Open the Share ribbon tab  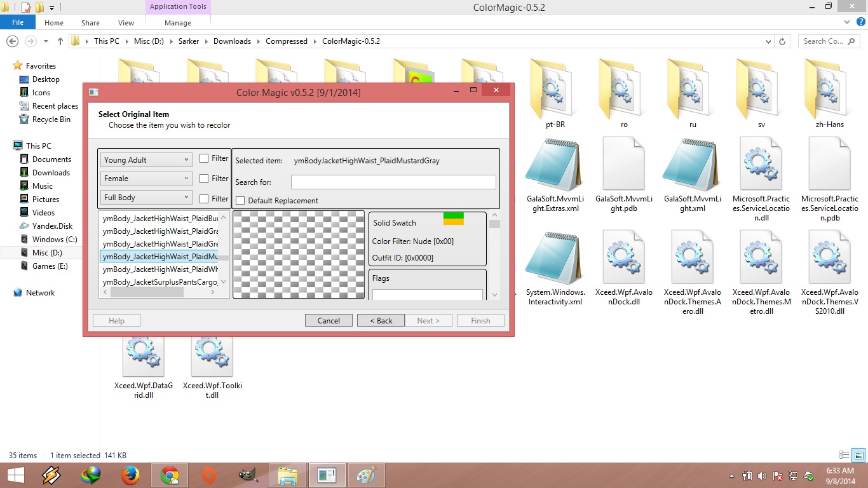click(90, 23)
